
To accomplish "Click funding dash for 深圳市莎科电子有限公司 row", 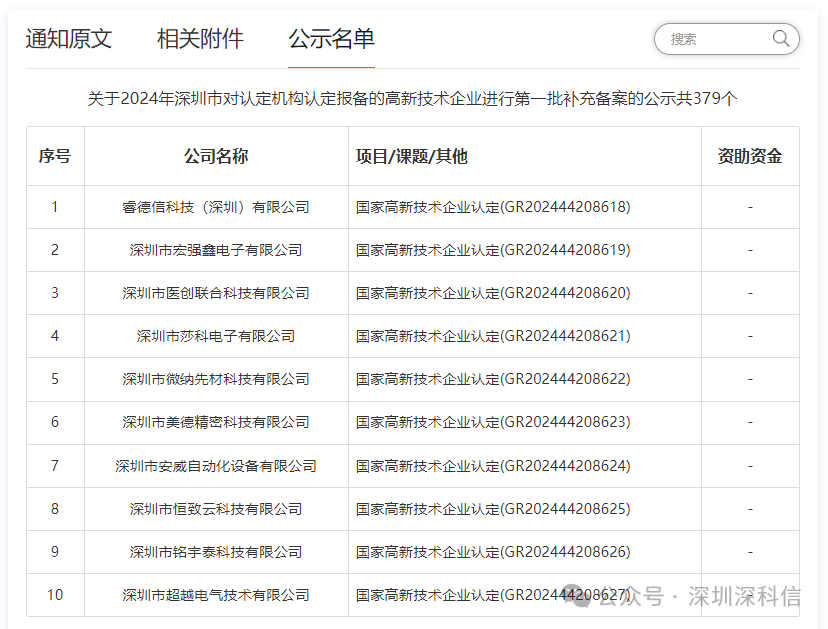I will tap(750, 336).
